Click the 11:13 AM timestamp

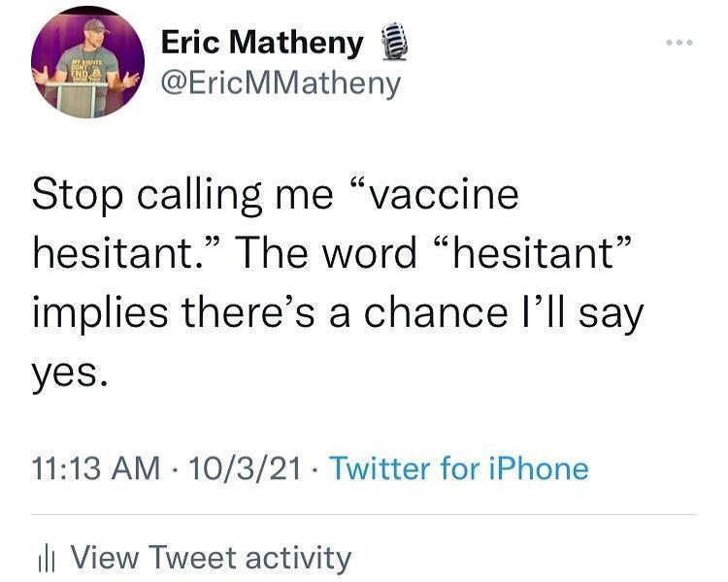(x=95, y=469)
